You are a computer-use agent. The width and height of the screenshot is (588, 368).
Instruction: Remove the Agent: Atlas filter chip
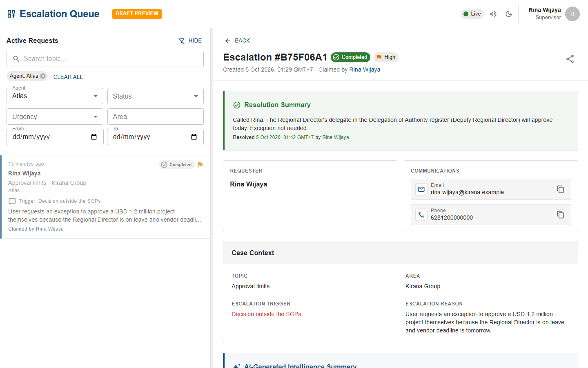tap(43, 76)
